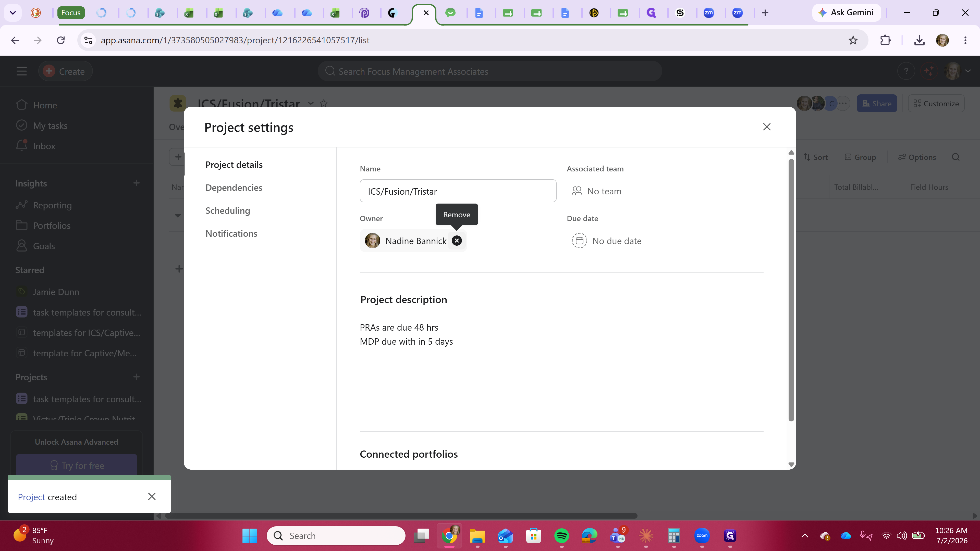Open the Windows Start menu
Screen dimensions: 980x551
pos(250,536)
